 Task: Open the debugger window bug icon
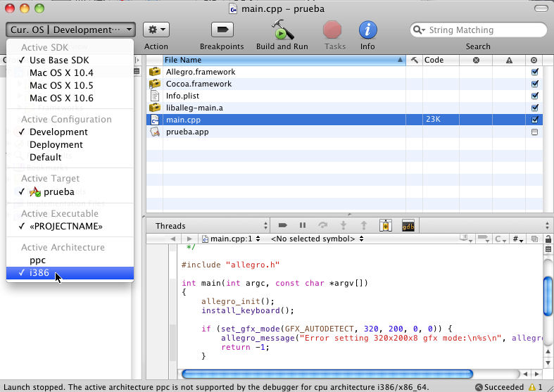click(386, 225)
